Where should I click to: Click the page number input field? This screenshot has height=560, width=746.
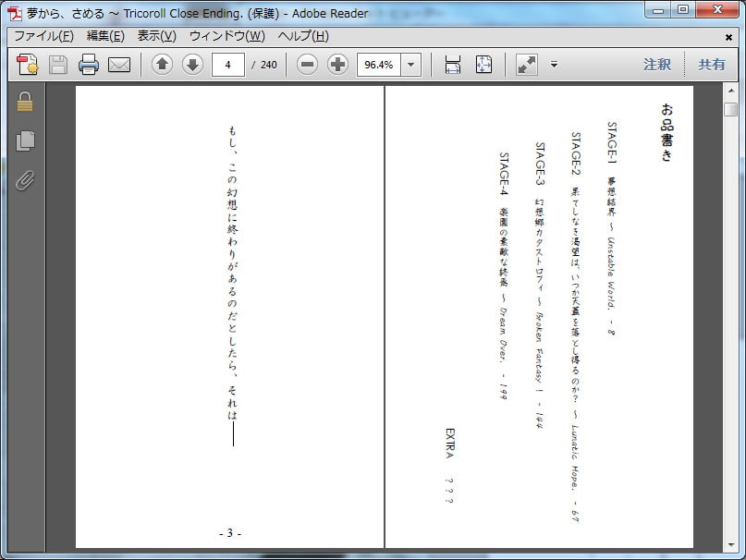point(228,65)
